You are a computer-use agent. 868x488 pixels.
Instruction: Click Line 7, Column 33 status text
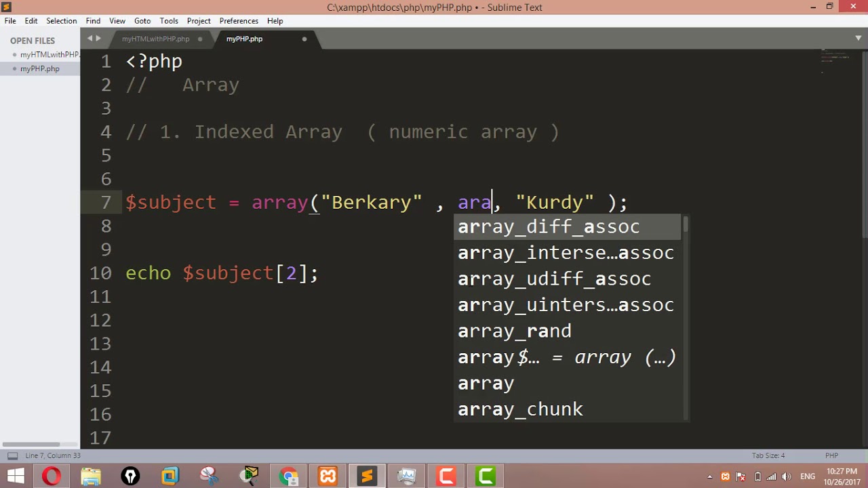(52, 455)
